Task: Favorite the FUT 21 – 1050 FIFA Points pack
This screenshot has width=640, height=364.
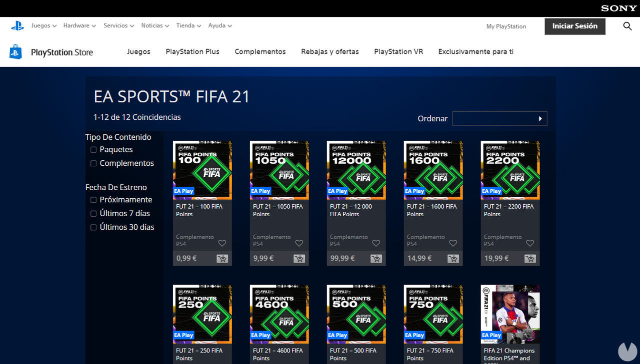Action: [x=298, y=243]
